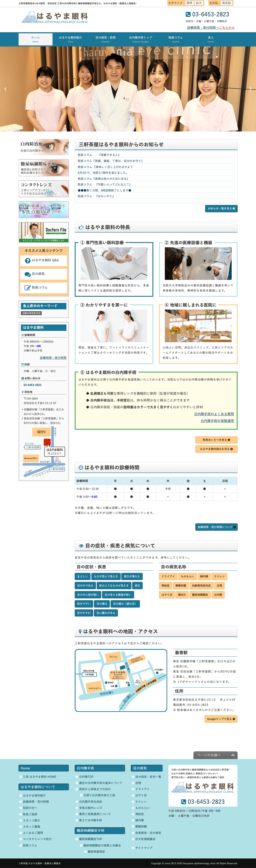
Task: Select symptom tag 涙目
Action: pyautogui.click(x=137, y=586)
